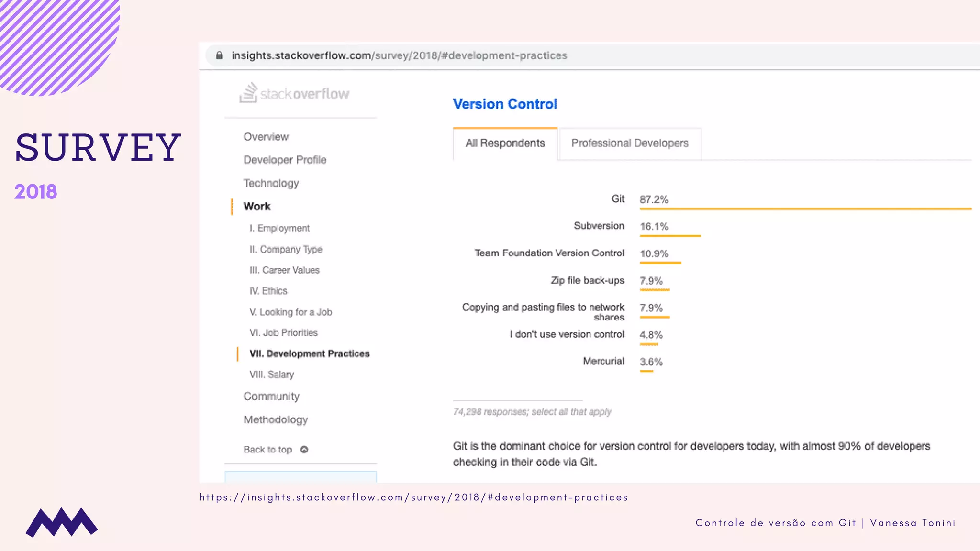Image resolution: width=980 pixels, height=551 pixels.
Task: Click the purple mountain logo
Action: click(62, 522)
